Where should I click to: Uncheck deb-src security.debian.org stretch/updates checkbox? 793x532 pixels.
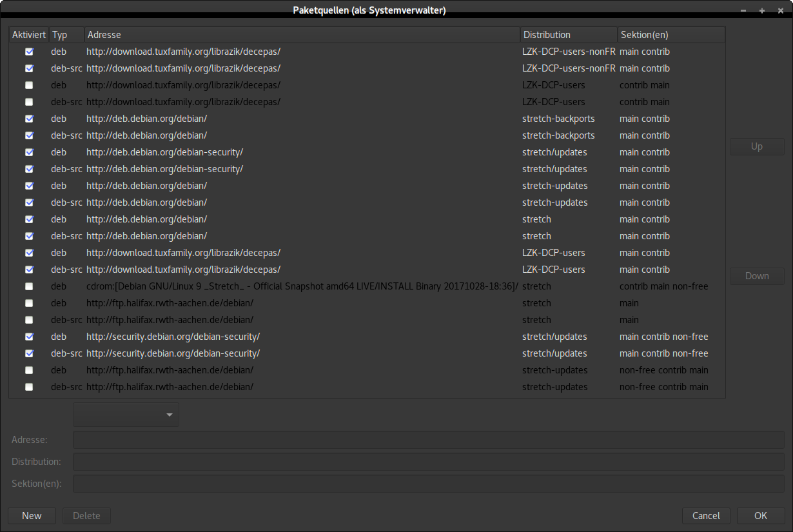(x=29, y=353)
